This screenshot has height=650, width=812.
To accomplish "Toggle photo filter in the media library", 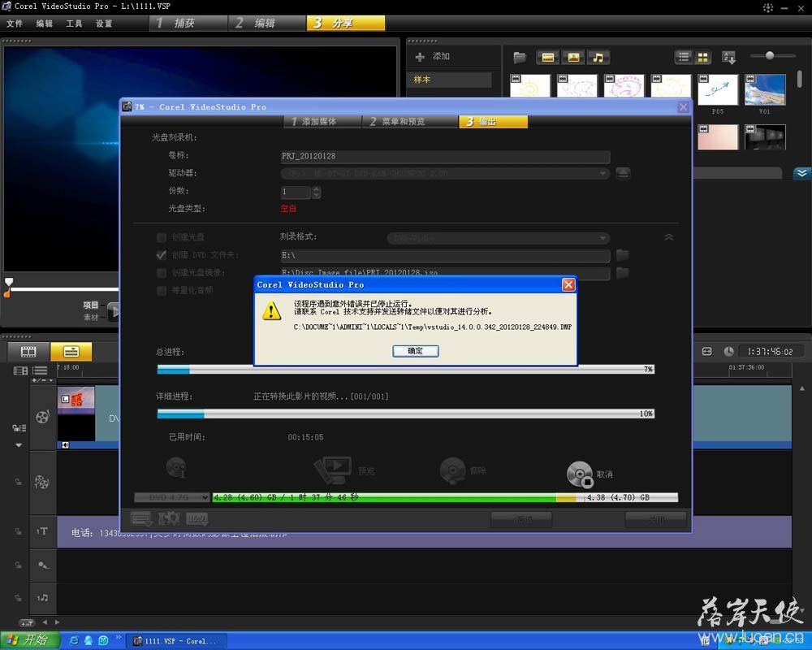I will 573,57.
